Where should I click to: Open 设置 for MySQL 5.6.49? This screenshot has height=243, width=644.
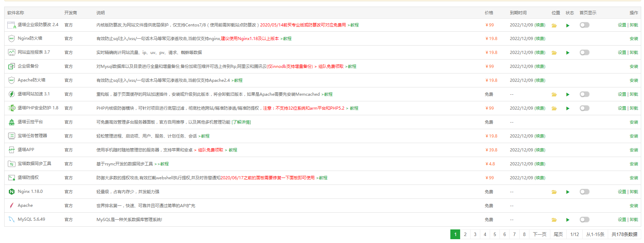(x=622, y=220)
